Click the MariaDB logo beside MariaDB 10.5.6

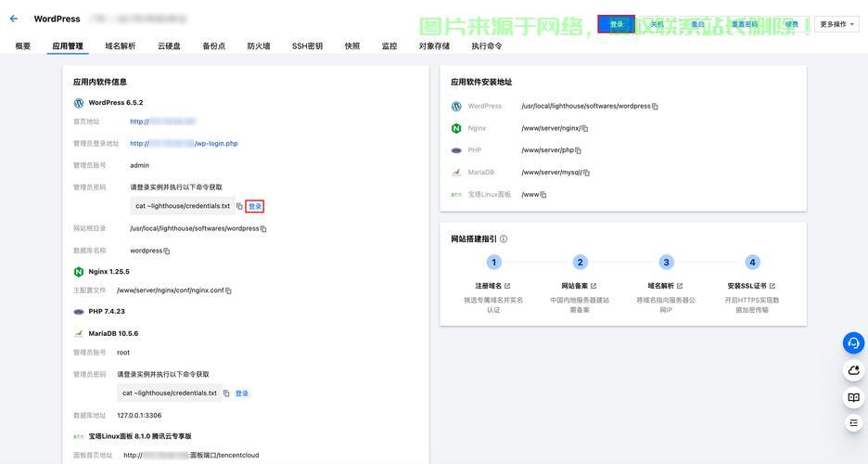79,333
